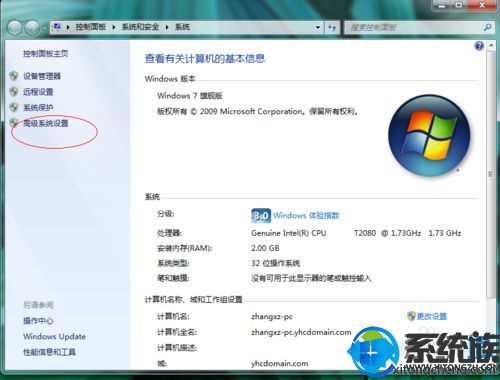
Task: Open 设备管理器 link
Action: tap(42, 76)
